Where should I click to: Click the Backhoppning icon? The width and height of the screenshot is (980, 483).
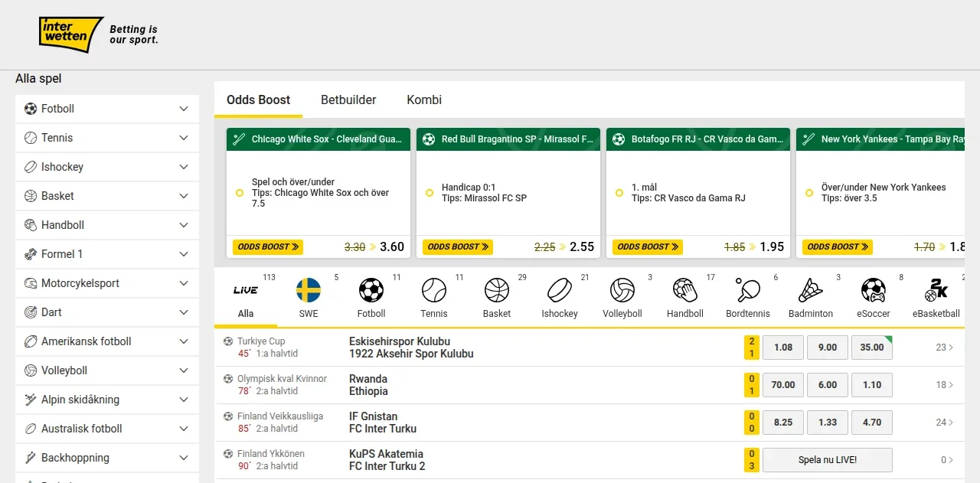31,458
